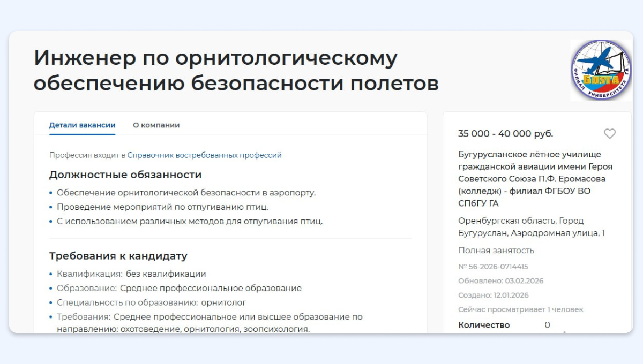The image size is (643, 364).
Task: Click the «Требования к кандидату» section heading
Action: (x=118, y=256)
